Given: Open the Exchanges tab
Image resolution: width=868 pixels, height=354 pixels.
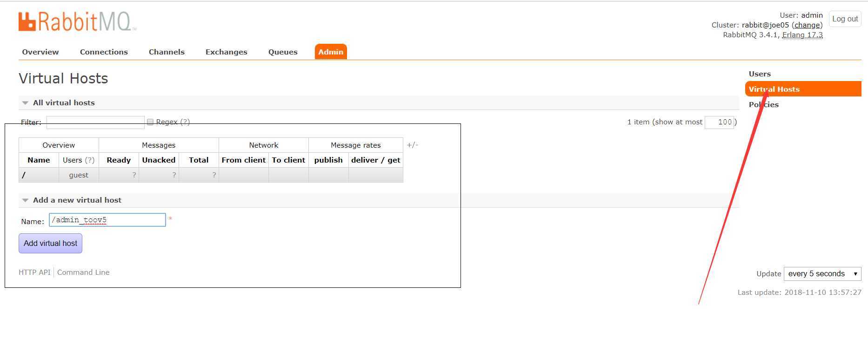Looking at the screenshot, I should click(x=227, y=52).
